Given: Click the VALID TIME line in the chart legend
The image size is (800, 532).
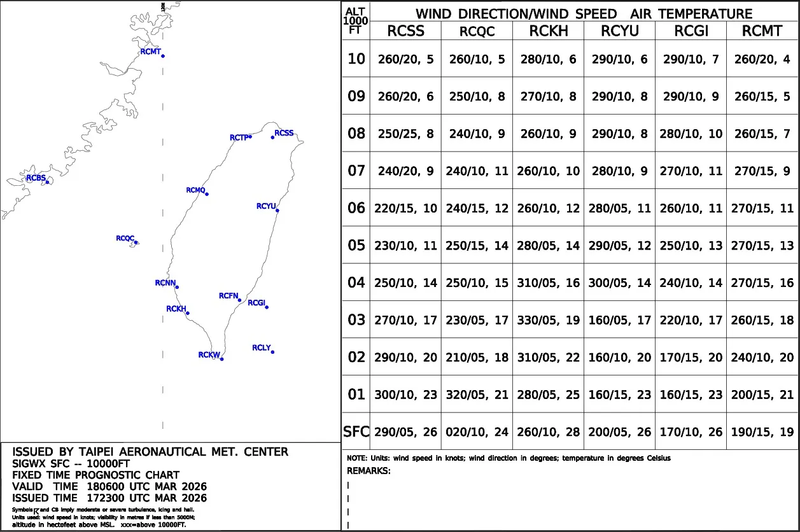Looking at the screenshot, I should click(x=109, y=486).
